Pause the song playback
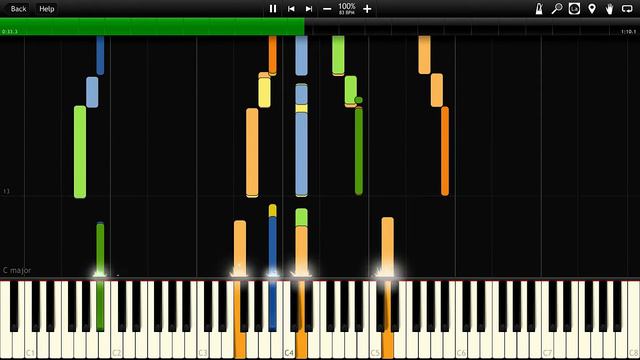 pos(273,9)
